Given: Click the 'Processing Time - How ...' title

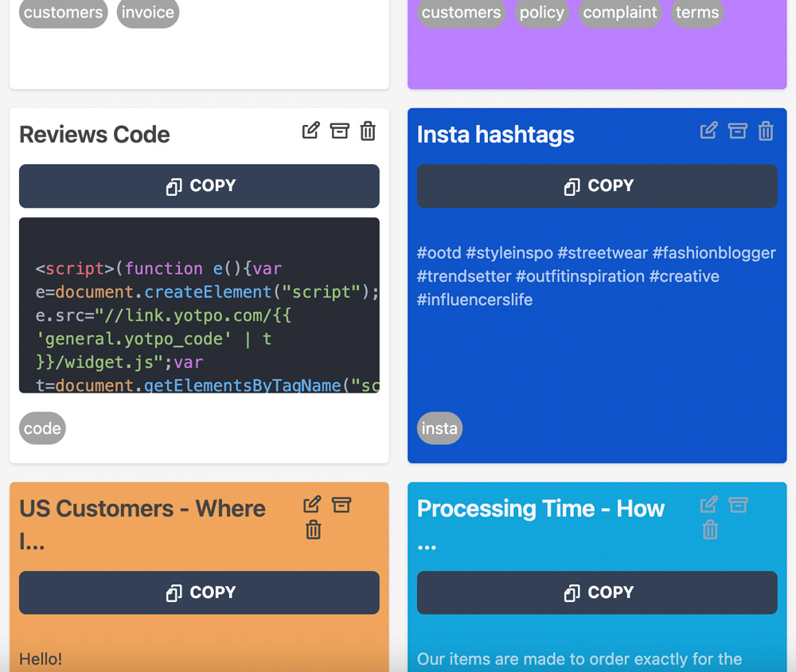Looking at the screenshot, I should pyautogui.click(x=540, y=525).
